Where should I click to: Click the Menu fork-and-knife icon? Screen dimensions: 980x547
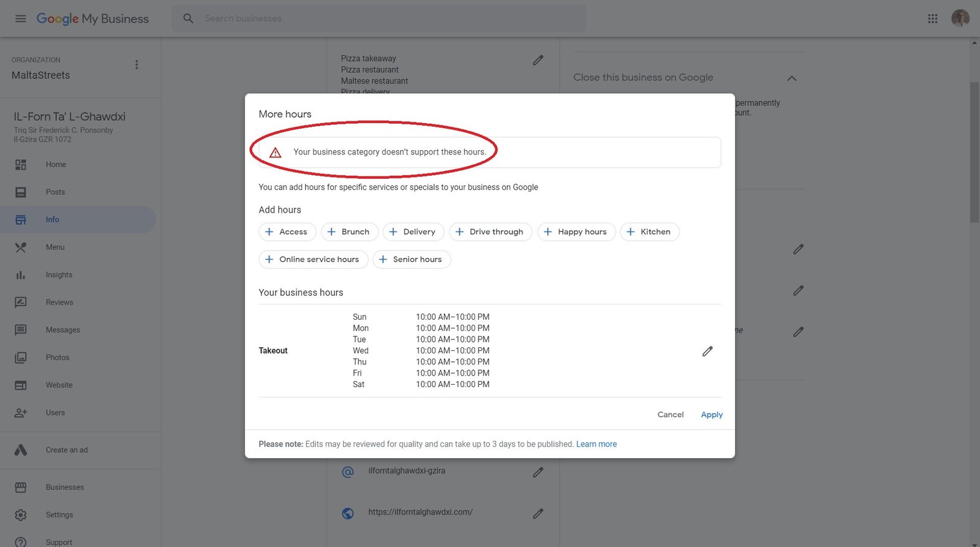coord(21,247)
